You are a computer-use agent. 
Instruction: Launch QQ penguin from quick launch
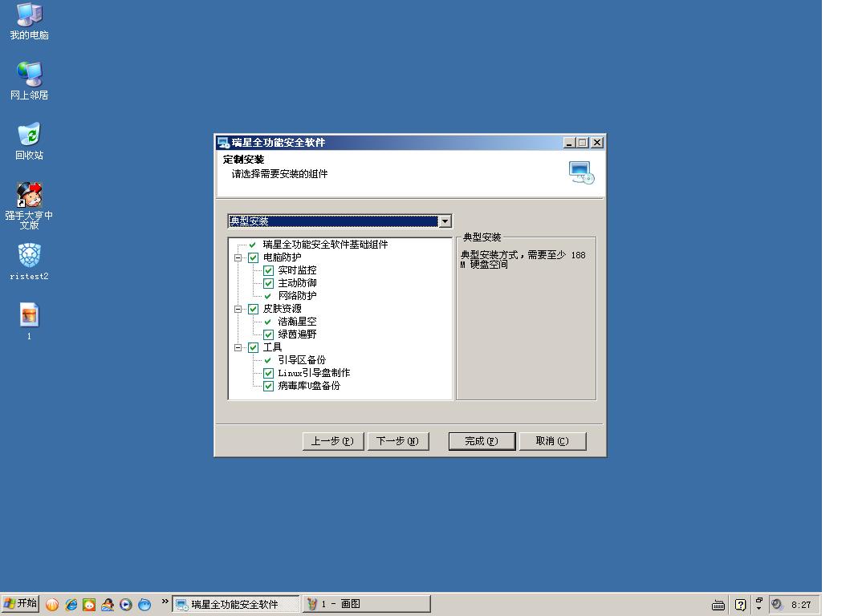(x=108, y=604)
